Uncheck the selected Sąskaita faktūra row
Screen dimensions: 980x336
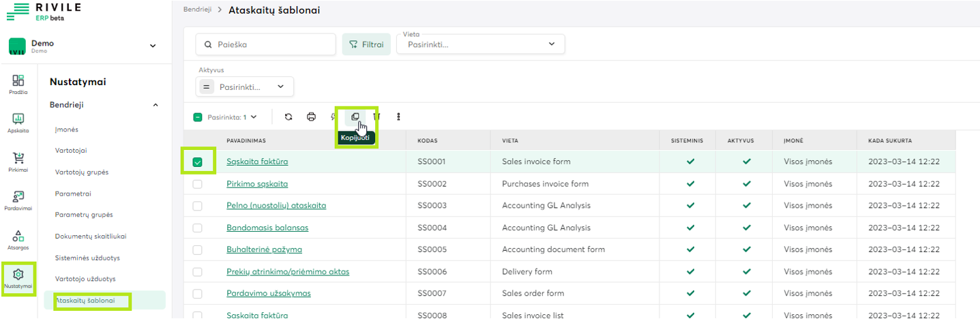coord(198,162)
